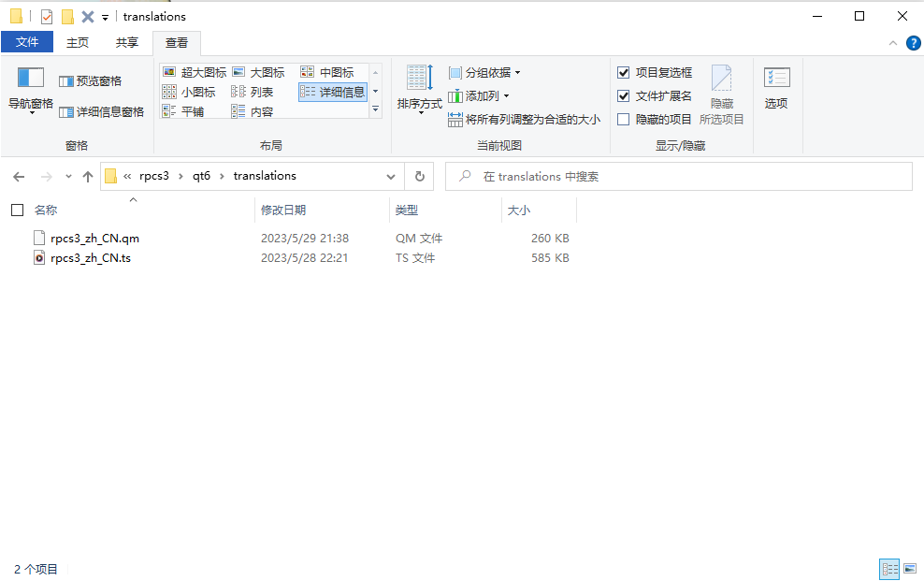Screen dimensions: 924x581
Task: Select Medium icons (中图标) layout
Action: click(327, 72)
